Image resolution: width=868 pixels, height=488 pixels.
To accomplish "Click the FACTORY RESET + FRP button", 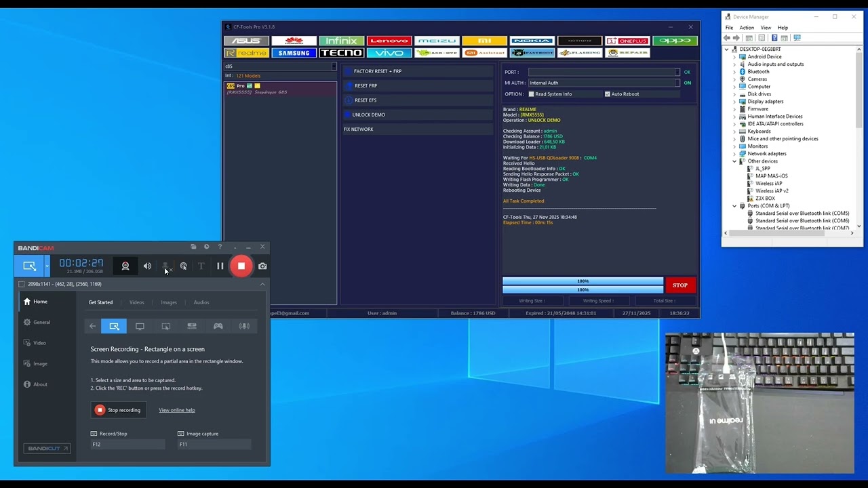I will pyautogui.click(x=418, y=71).
